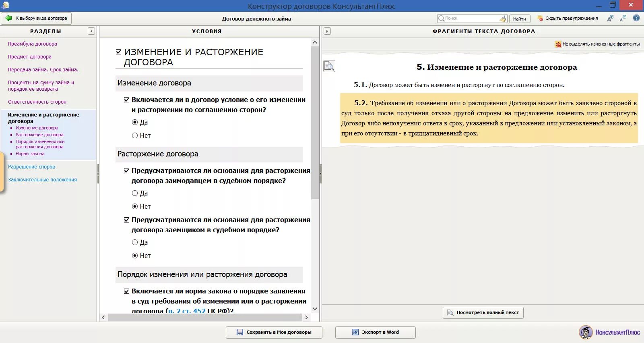Screen dimensions: 644x343
Task: Click the 'Найти' button
Action: 520,19
